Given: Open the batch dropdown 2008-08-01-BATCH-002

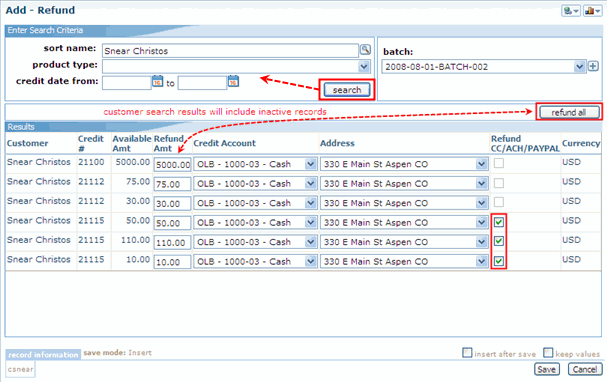Looking at the screenshot, I should click(579, 67).
